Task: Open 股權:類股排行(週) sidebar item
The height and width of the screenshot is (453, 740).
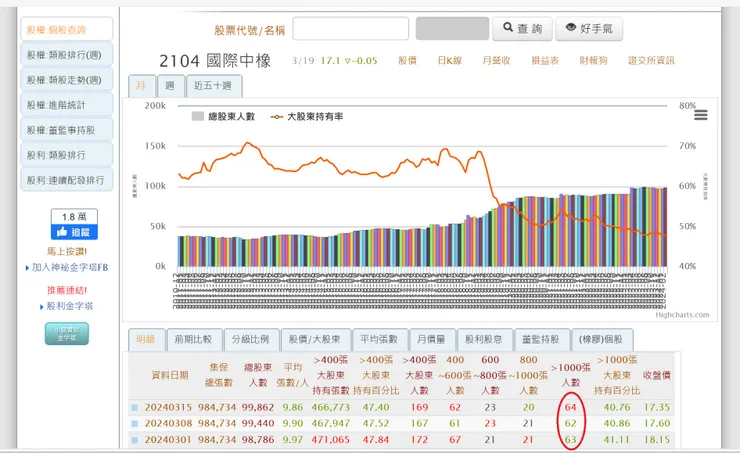Action: coord(67,55)
